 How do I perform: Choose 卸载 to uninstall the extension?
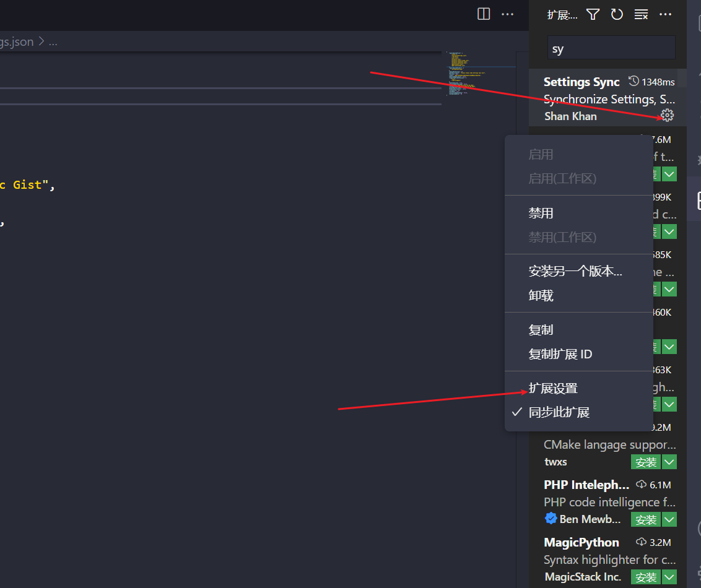pos(541,295)
